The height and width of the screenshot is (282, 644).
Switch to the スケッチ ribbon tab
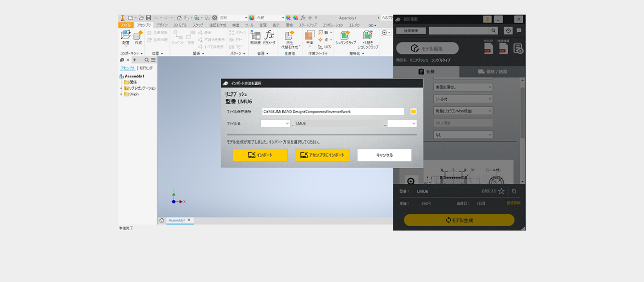(x=198, y=25)
